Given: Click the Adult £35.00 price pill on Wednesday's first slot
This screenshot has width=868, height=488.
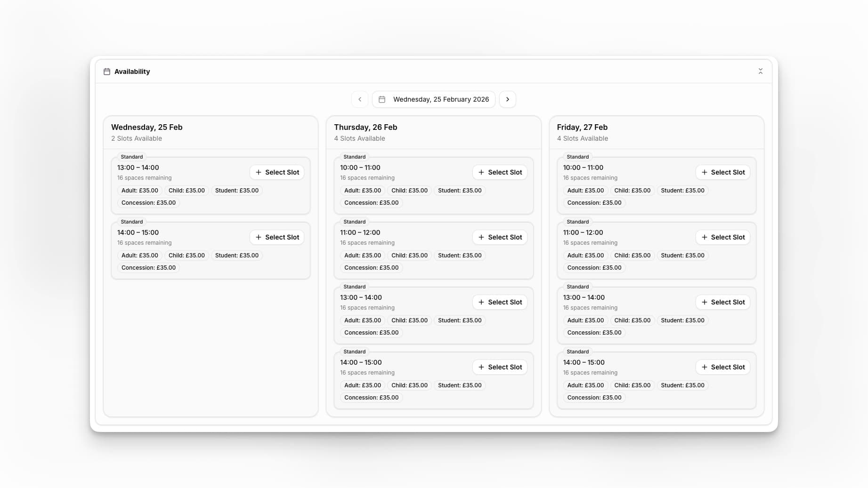Looking at the screenshot, I should tap(139, 190).
